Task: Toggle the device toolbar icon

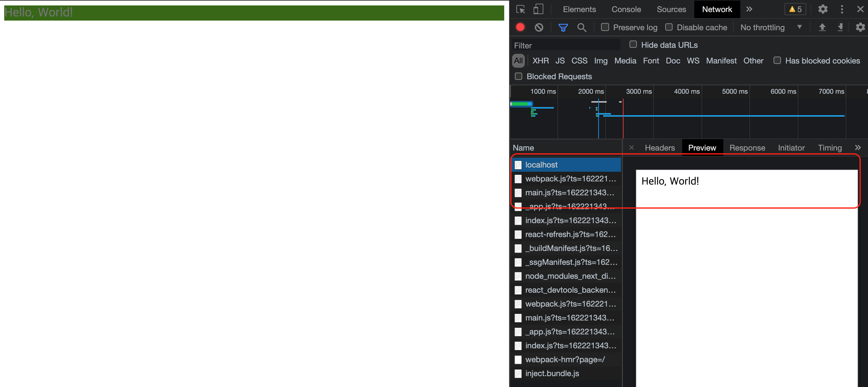Action: point(538,9)
